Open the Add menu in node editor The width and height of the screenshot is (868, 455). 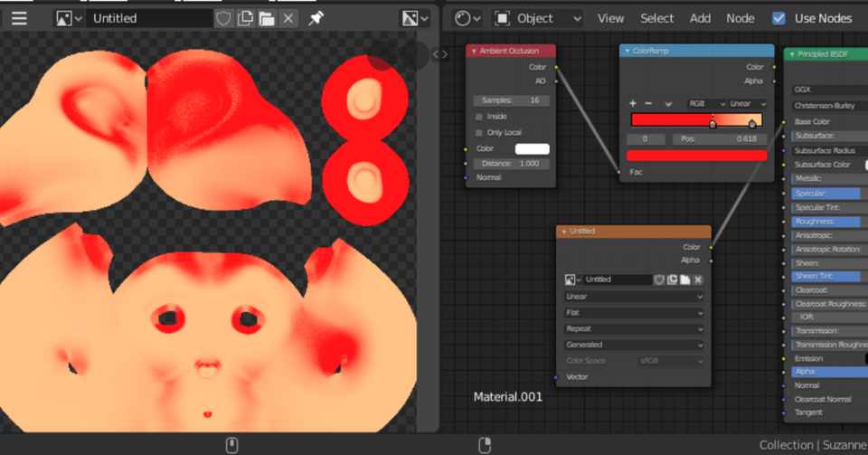click(700, 18)
